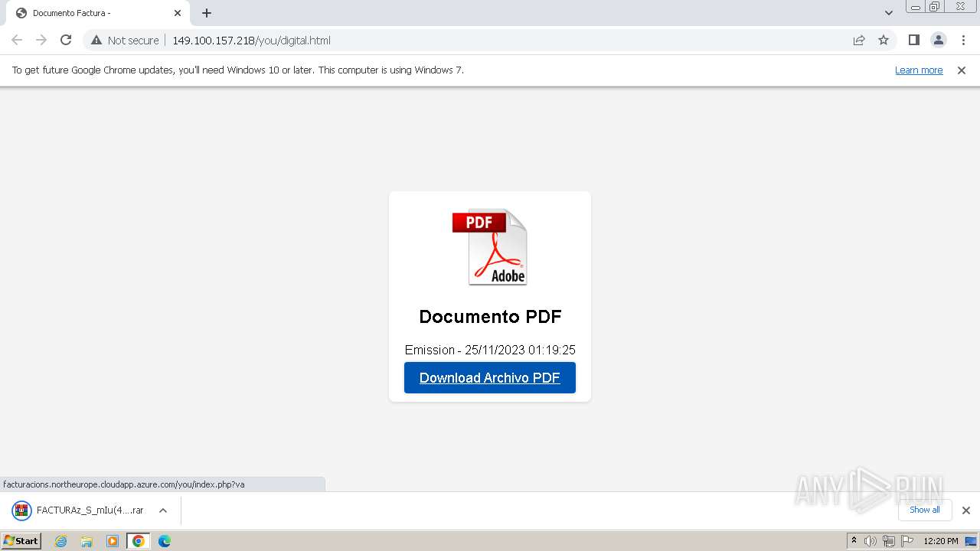Image resolution: width=980 pixels, height=551 pixels.
Task: Dismiss the Chrome update notification bar
Action: pos(962,70)
